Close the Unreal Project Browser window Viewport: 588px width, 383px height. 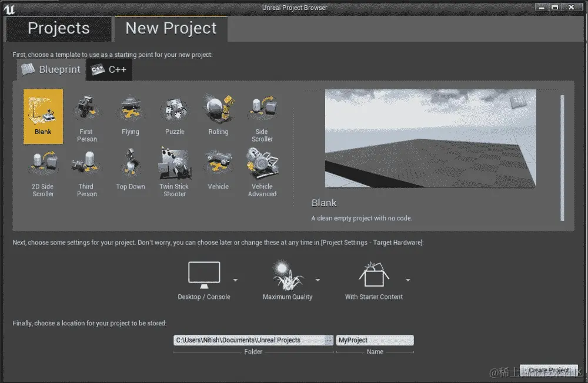click(x=571, y=8)
